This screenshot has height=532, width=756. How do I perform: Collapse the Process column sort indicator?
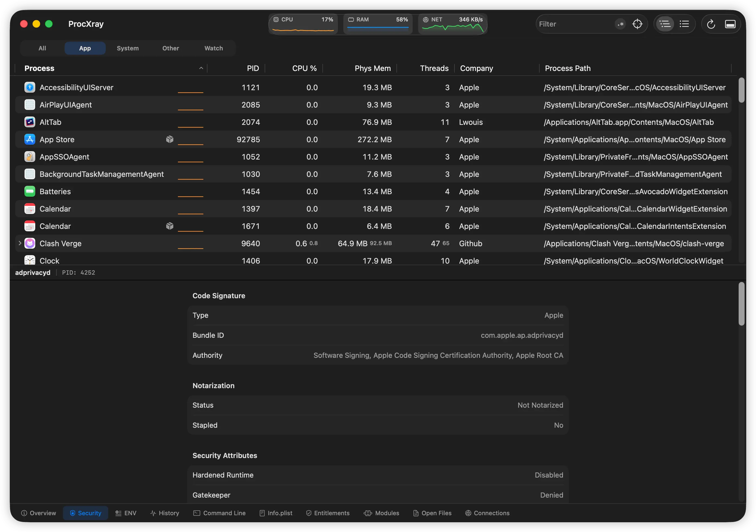(201, 68)
